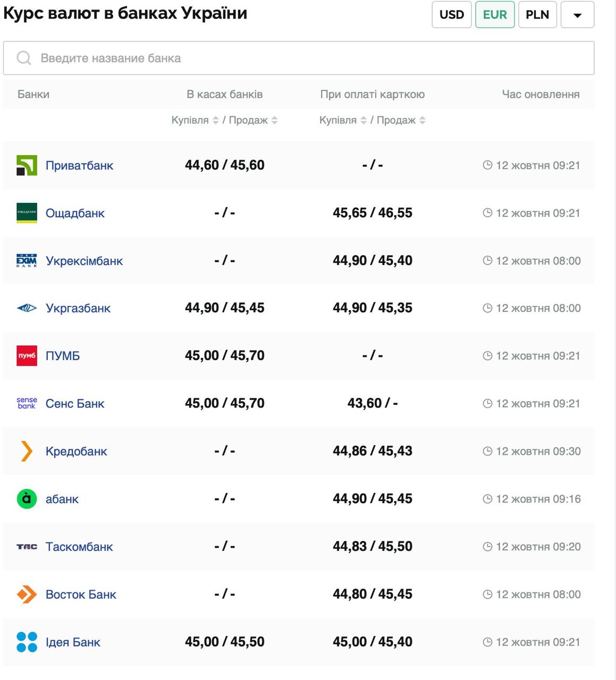The height and width of the screenshot is (680, 616).
Task: Click the Приватбанк logo icon
Action: [27, 165]
